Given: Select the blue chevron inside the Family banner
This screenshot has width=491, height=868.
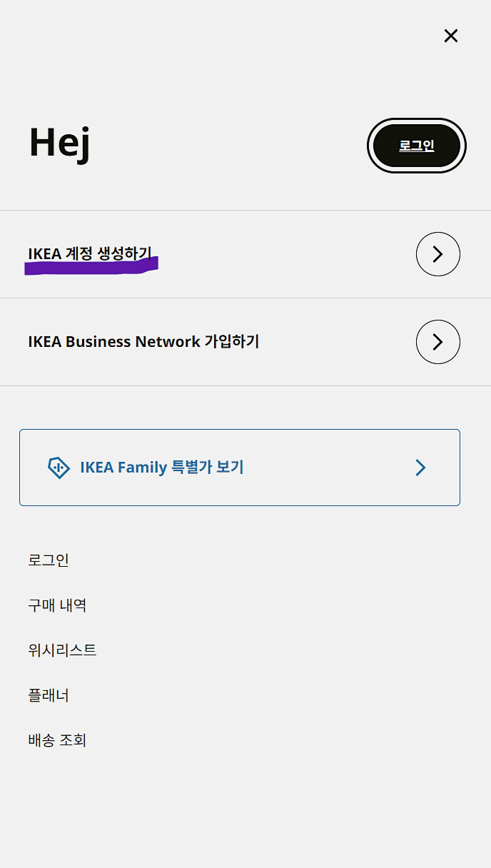Looking at the screenshot, I should click(x=420, y=468).
